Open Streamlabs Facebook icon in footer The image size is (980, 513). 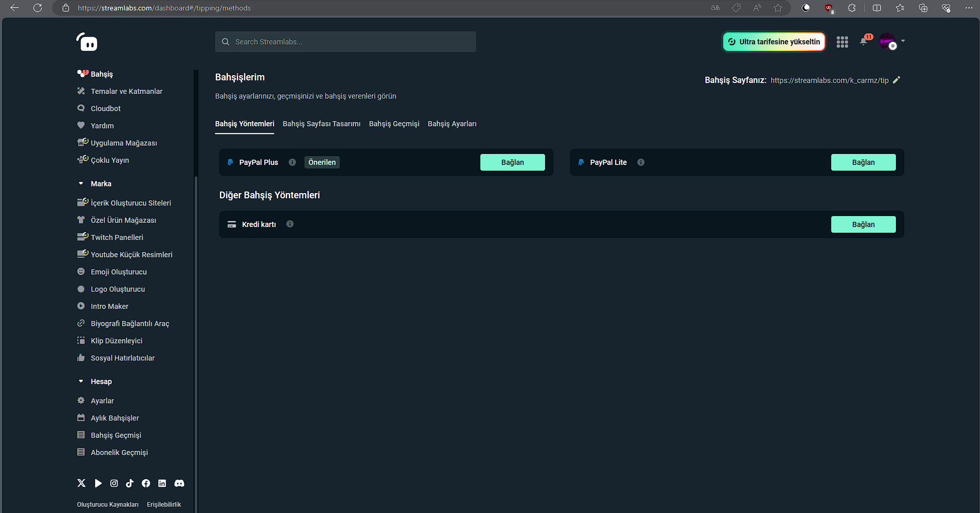(x=146, y=483)
